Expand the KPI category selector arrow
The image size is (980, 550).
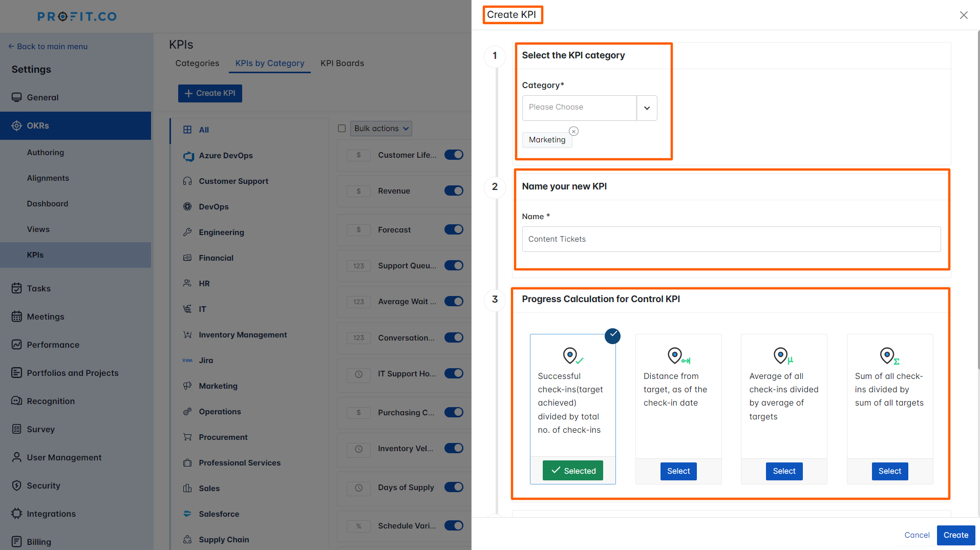point(647,108)
